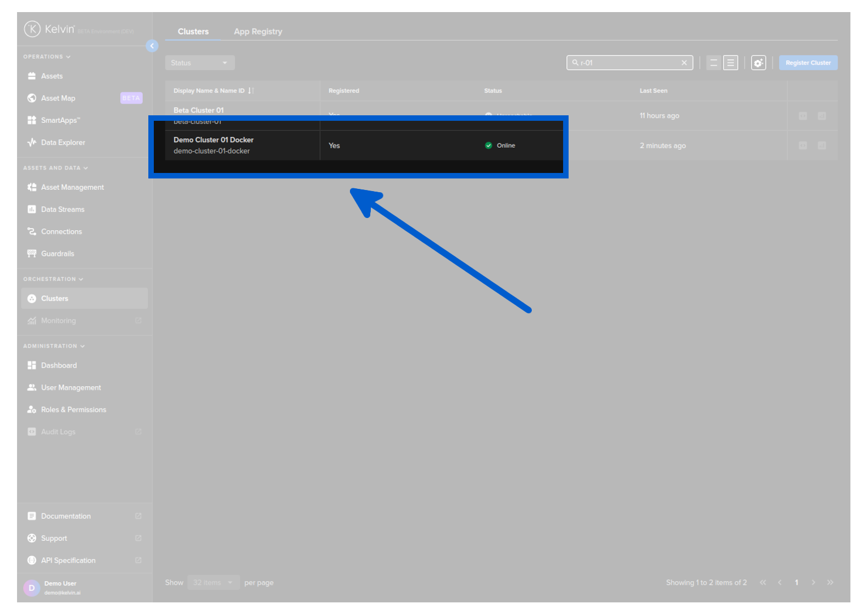Select the Clusters tab
Screen dimensions: 868x615
193,32
